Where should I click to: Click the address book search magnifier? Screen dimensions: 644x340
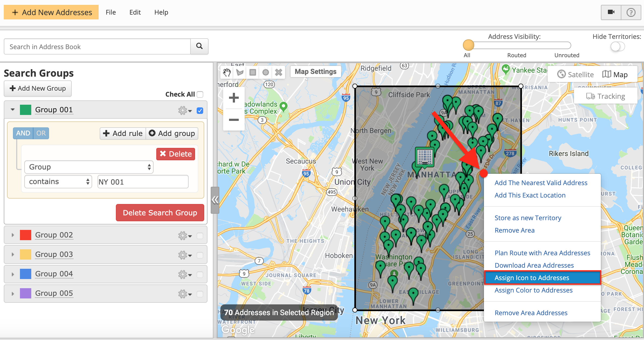pyautogui.click(x=199, y=46)
